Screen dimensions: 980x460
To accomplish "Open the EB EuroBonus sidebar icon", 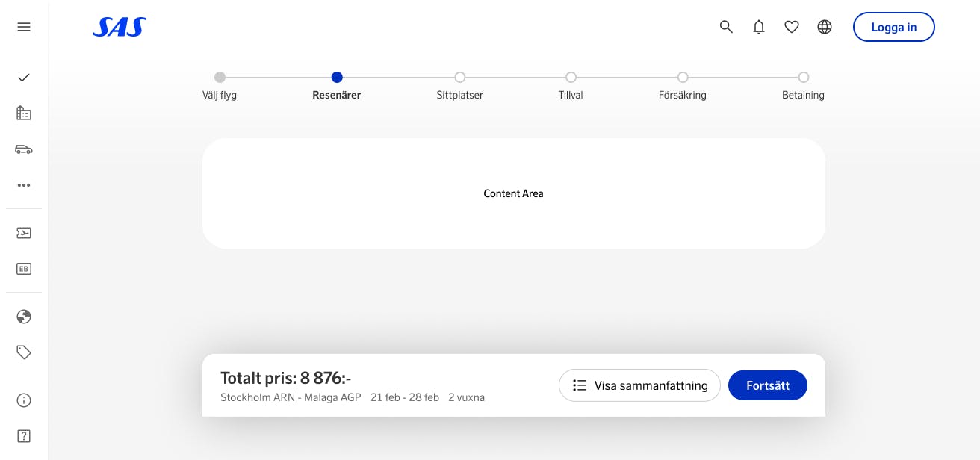I will (x=24, y=269).
